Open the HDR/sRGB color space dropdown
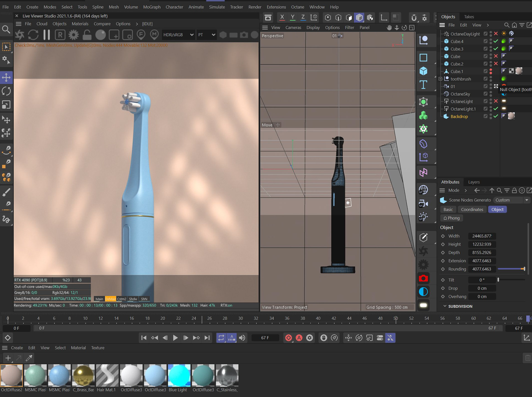This screenshot has height=397, width=532. click(178, 35)
